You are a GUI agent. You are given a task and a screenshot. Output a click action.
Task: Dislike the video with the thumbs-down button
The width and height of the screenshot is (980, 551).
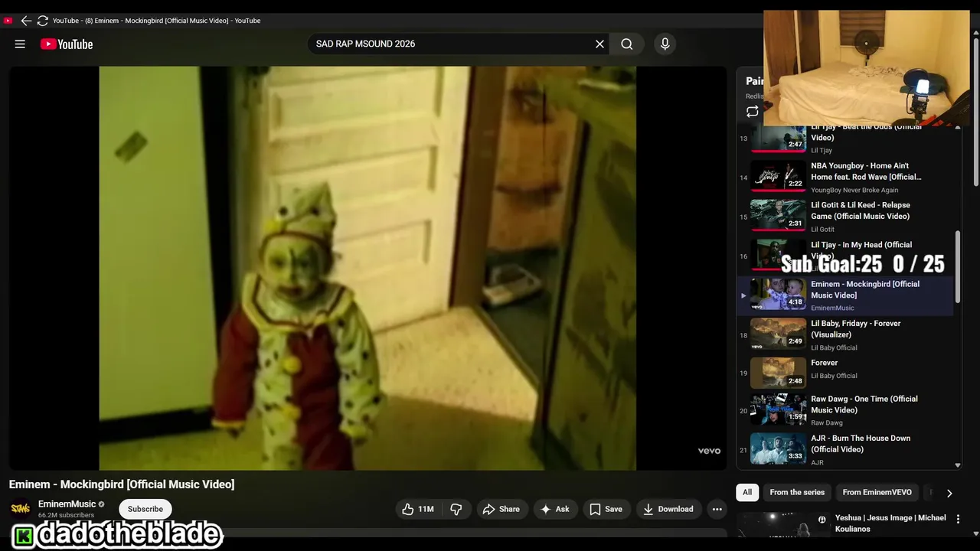[x=456, y=509]
